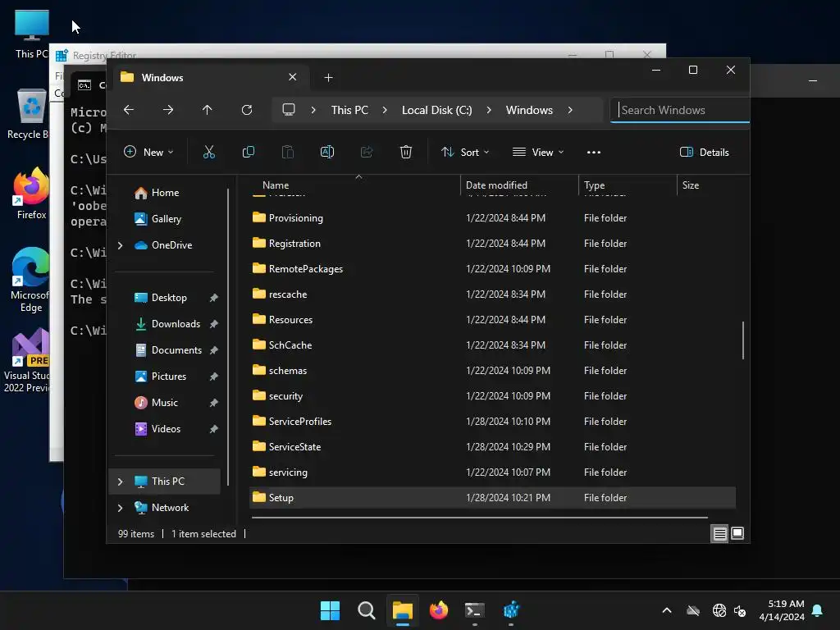Open chevron after This PC breadcrumb

385,110
